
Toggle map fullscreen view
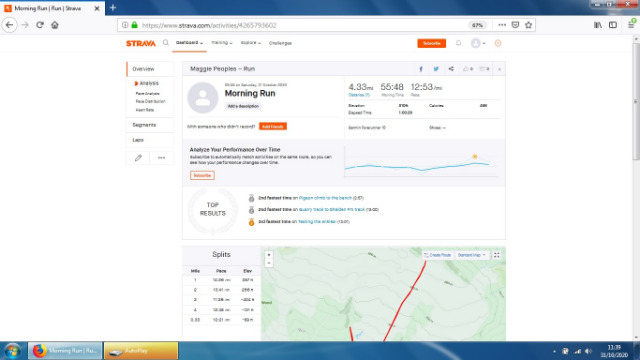click(496, 255)
